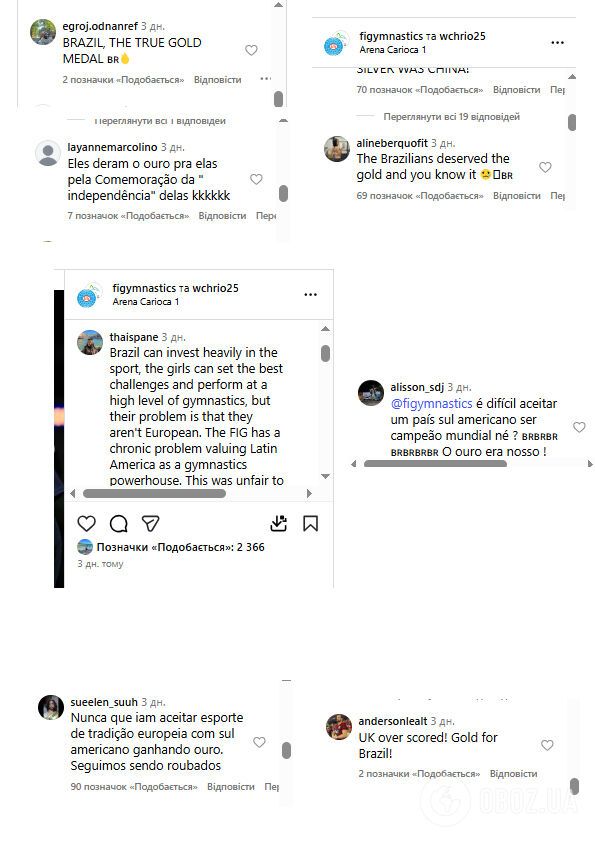Open more options in thaispane post header

coord(310,294)
